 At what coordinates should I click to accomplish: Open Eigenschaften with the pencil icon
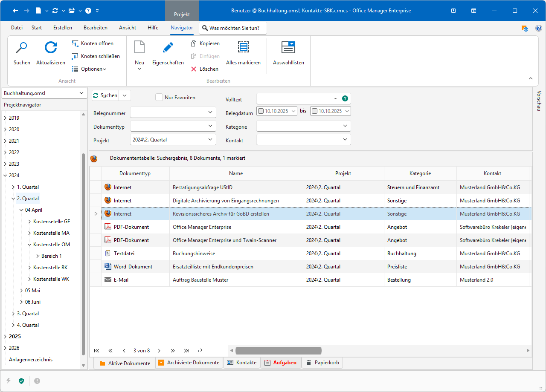click(x=168, y=48)
